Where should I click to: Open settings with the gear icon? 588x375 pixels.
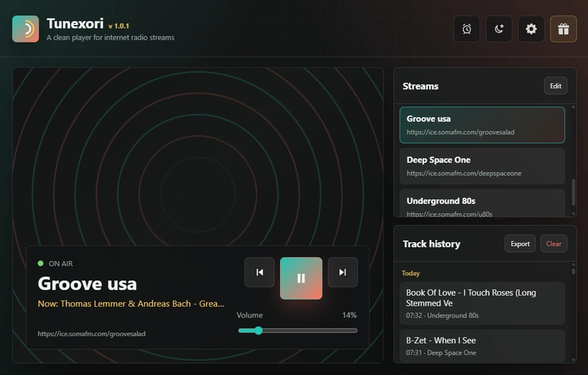[531, 29]
